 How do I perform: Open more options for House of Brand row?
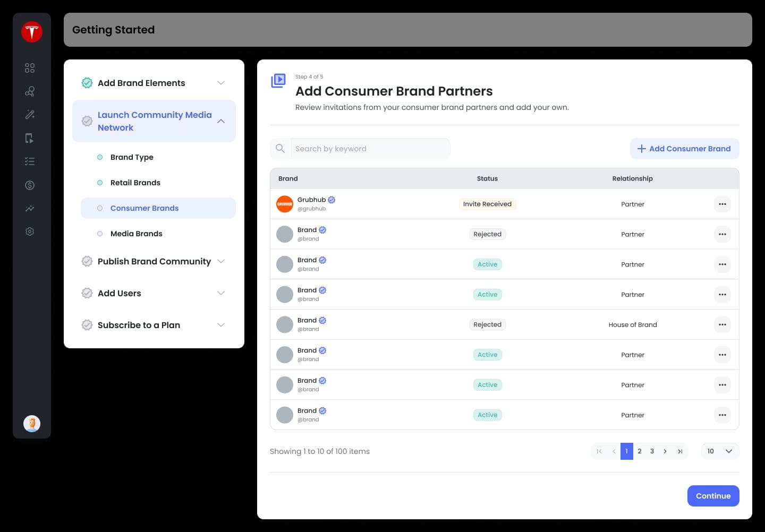(722, 324)
